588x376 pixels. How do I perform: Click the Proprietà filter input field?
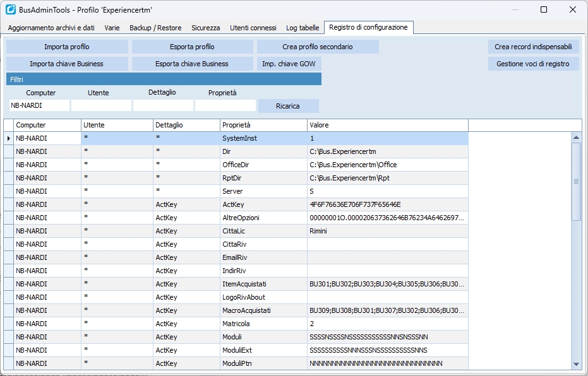pyautogui.click(x=225, y=105)
